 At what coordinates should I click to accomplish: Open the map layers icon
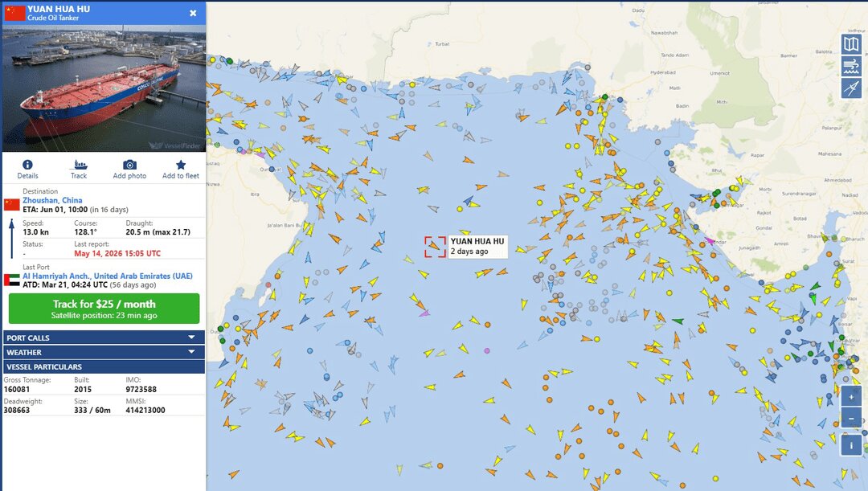(x=851, y=43)
